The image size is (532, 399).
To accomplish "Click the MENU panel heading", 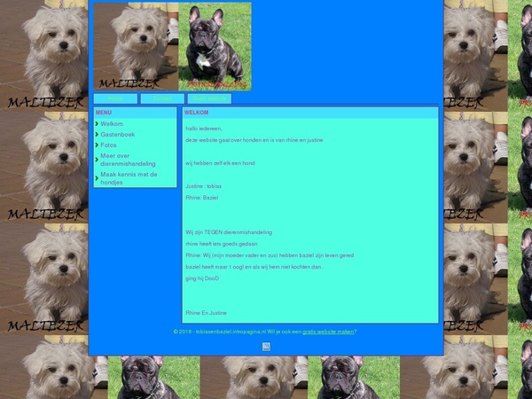I will pyautogui.click(x=104, y=113).
